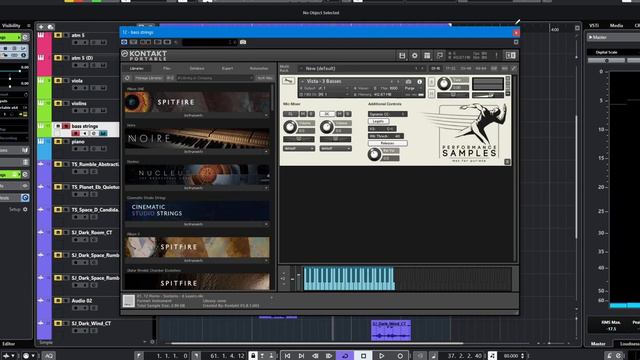Click the add track plus button
Screen dimensions: 640x360
pyautogui.click(x=41, y=27)
